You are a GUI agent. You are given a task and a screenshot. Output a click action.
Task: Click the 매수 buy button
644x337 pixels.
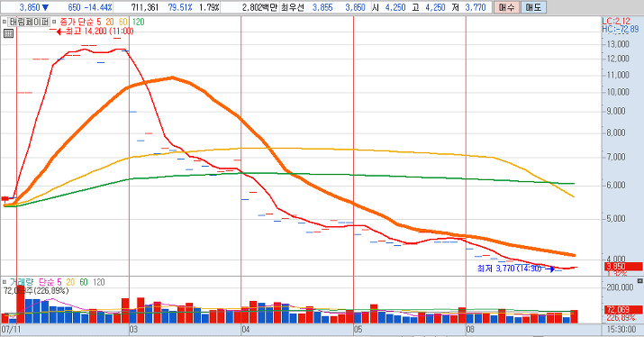click(506, 7)
